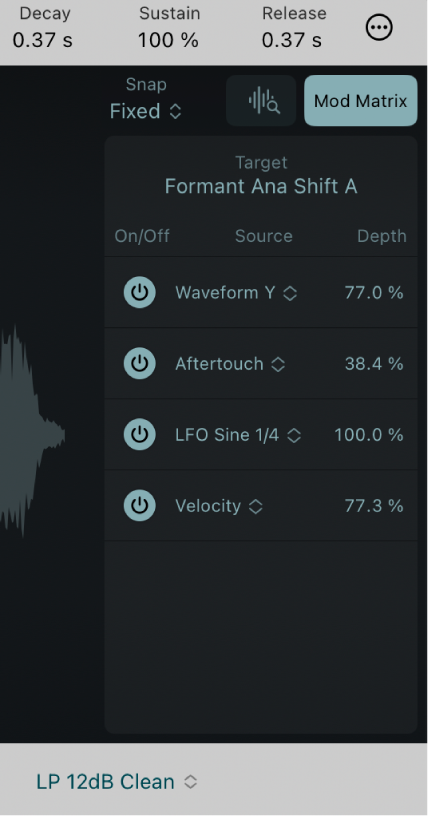This screenshot has width=428, height=818.
Task: Click the Mod Matrix button
Action: (x=361, y=101)
